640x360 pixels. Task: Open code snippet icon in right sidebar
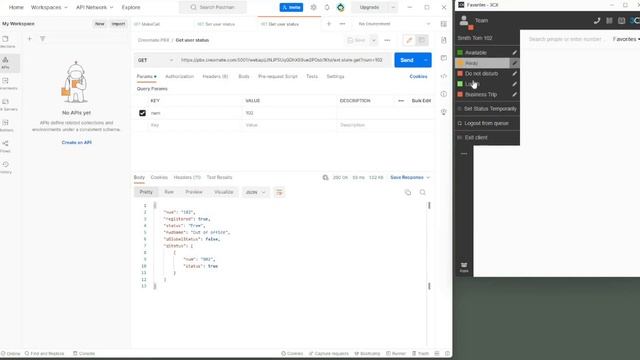pyautogui.click(x=444, y=76)
